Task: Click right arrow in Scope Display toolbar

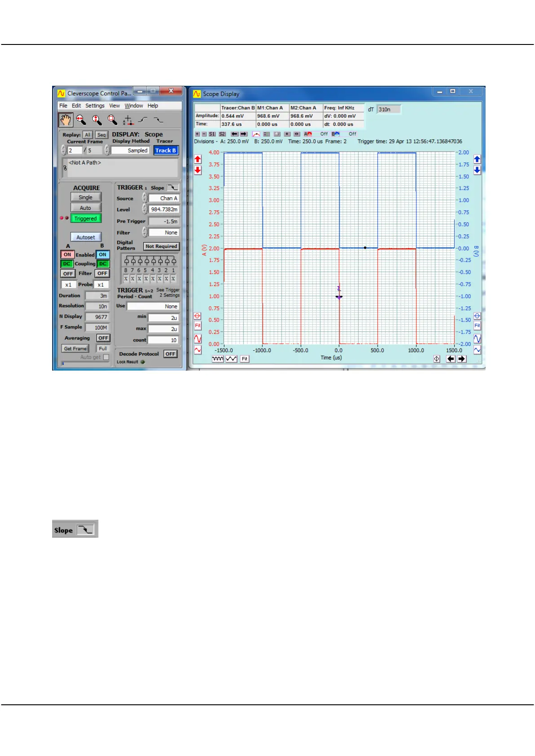Action: click(243, 134)
